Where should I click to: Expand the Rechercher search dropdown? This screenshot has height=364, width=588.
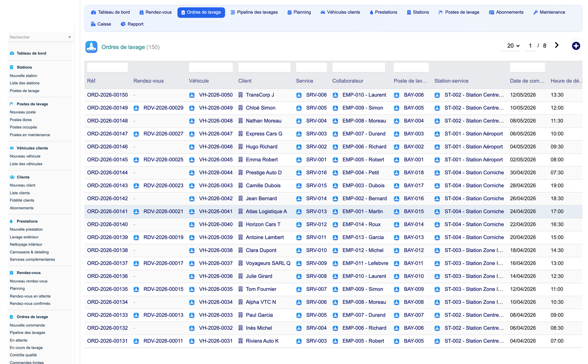click(69, 37)
